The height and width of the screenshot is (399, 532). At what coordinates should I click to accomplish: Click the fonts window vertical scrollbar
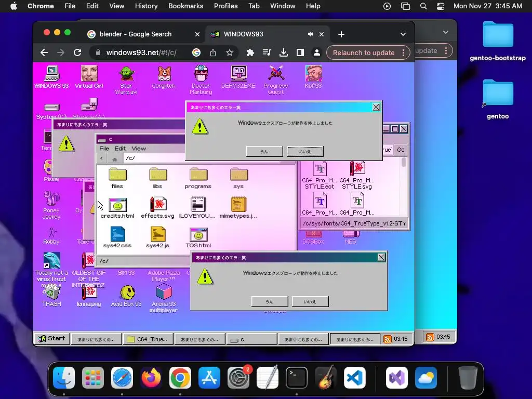click(404, 186)
